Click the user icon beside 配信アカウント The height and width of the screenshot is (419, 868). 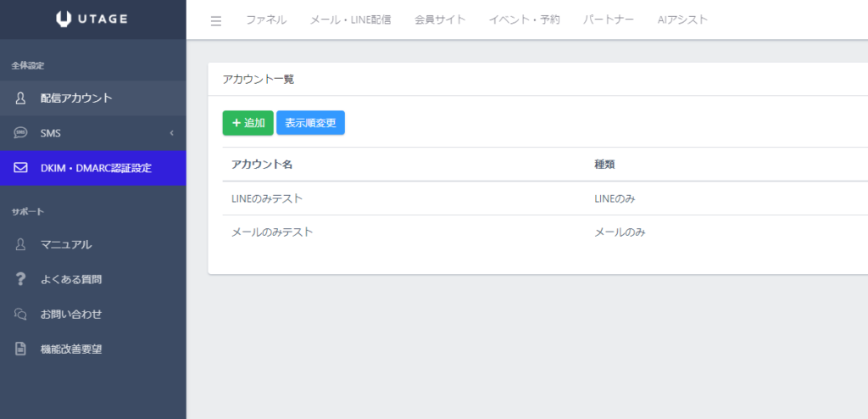point(21,98)
